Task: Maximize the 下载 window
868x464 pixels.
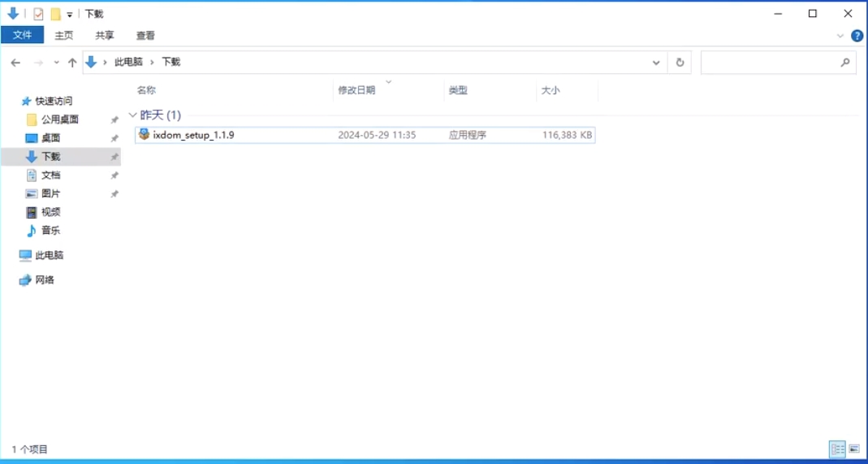Action: pos(812,13)
